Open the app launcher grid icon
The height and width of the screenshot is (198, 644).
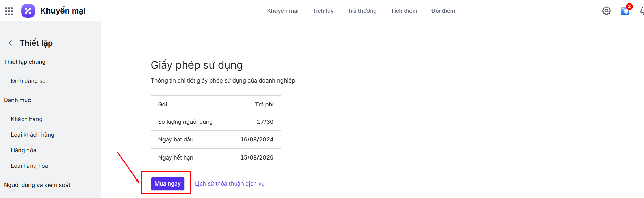click(x=9, y=11)
